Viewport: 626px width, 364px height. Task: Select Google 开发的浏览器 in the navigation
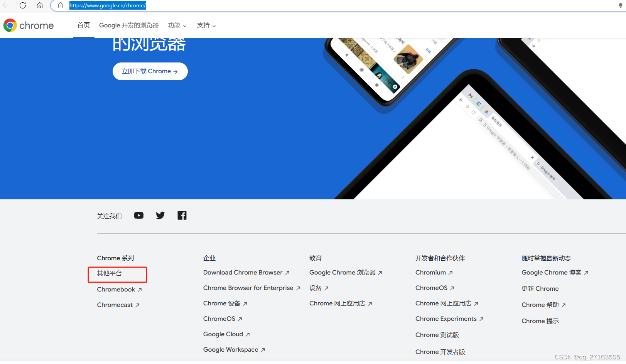click(x=129, y=25)
